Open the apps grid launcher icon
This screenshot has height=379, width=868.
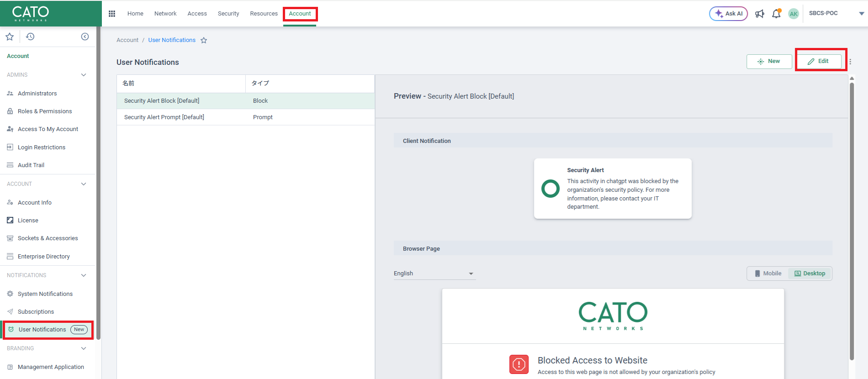(112, 14)
